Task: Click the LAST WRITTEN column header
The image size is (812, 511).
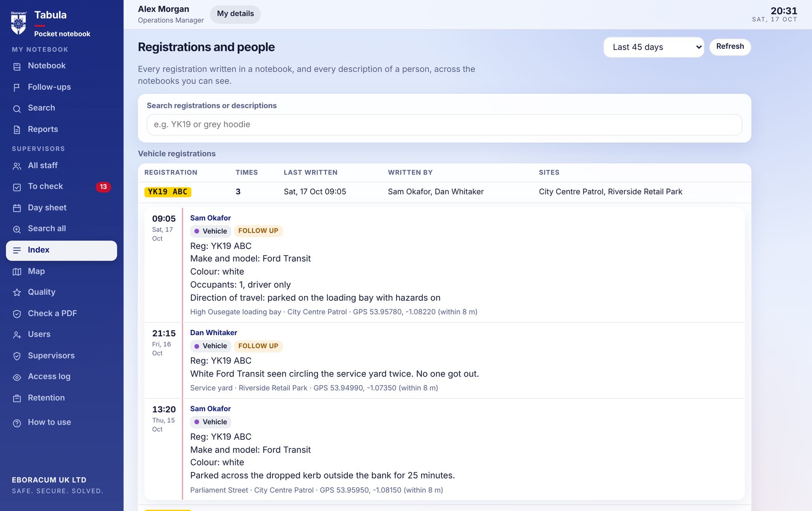Action: pyautogui.click(x=310, y=173)
